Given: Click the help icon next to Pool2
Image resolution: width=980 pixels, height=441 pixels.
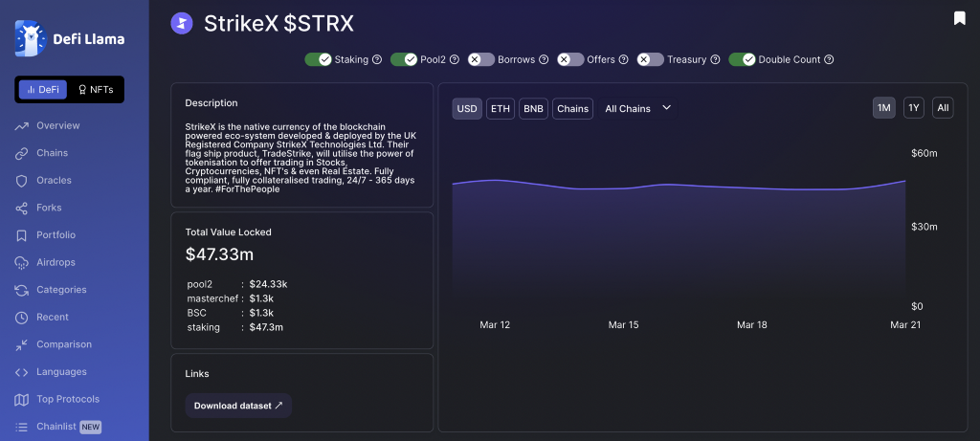Looking at the screenshot, I should point(455,60).
